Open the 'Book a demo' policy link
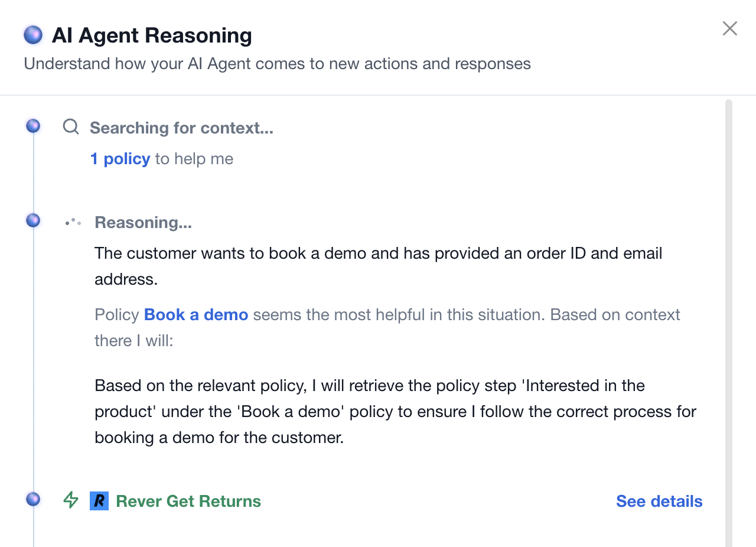 (x=196, y=315)
